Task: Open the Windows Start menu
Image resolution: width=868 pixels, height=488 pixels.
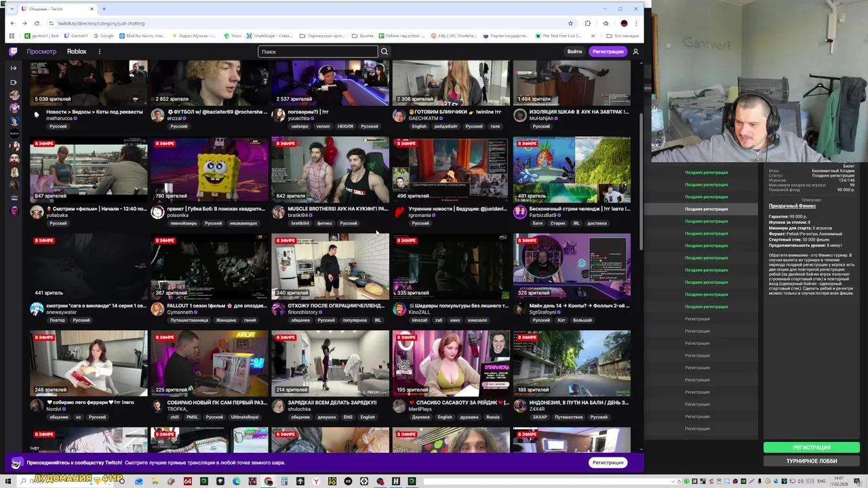Action: 8,481
